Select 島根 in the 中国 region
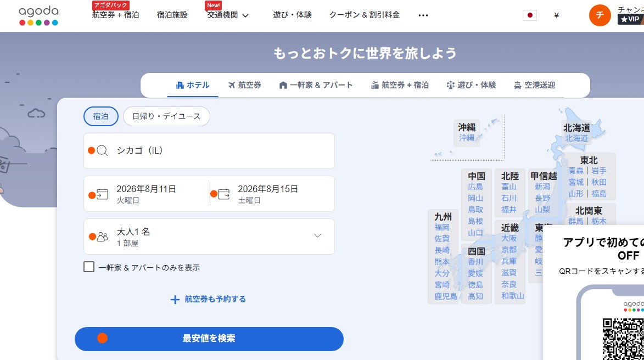 [475, 221]
